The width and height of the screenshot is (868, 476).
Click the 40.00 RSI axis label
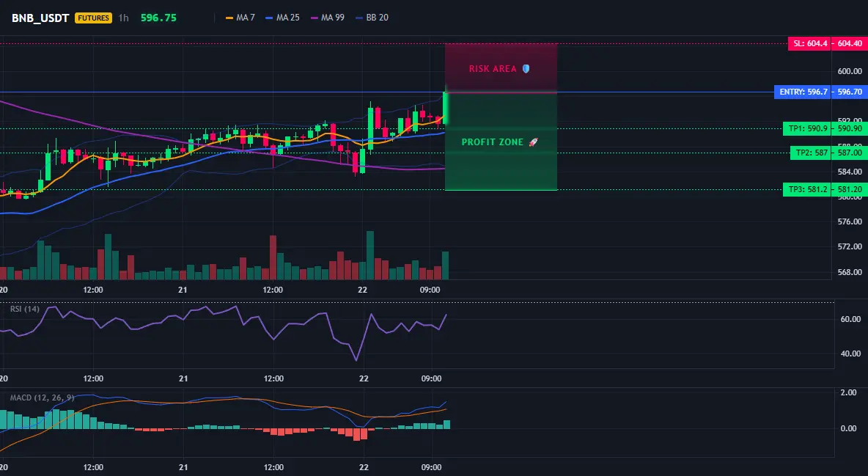(851, 354)
